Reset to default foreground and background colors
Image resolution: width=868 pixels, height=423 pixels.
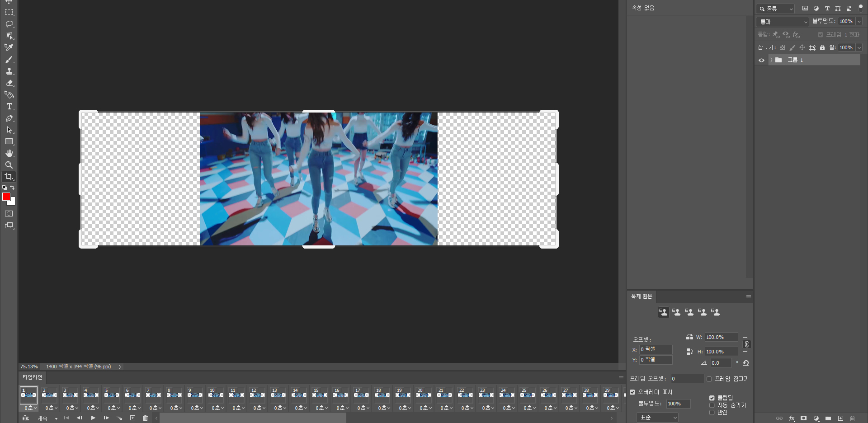tap(5, 187)
